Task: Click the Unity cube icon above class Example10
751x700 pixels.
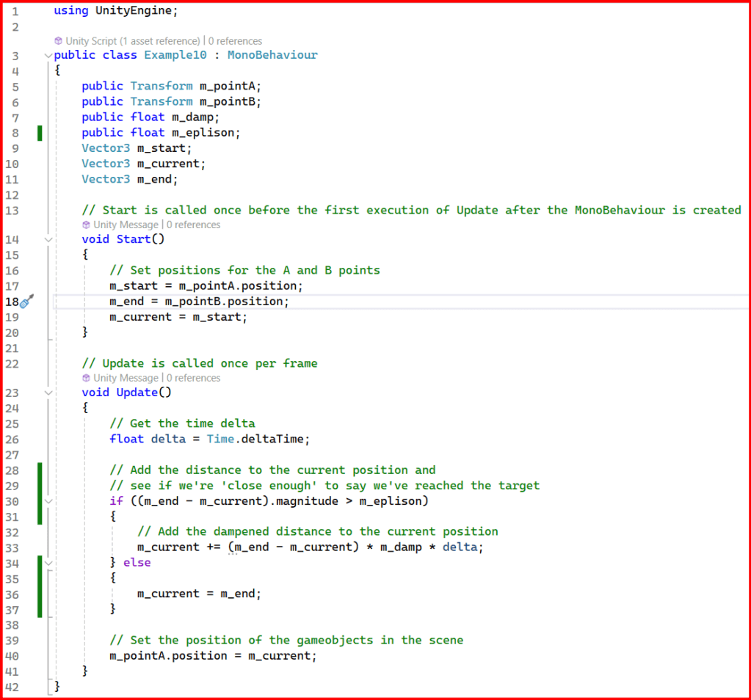Action: click(x=58, y=41)
